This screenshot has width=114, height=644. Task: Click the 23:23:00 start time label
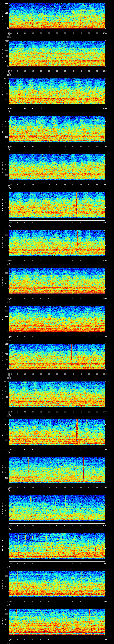coord(9,298)
